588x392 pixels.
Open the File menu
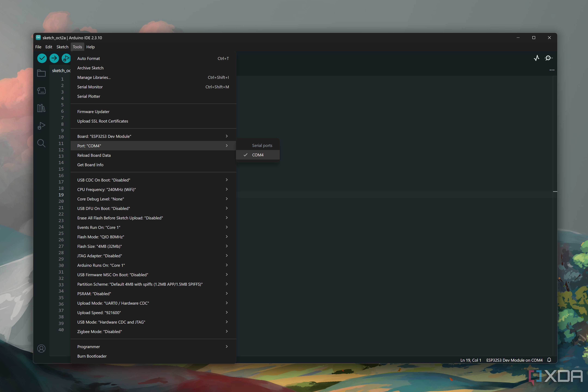click(x=38, y=47)
